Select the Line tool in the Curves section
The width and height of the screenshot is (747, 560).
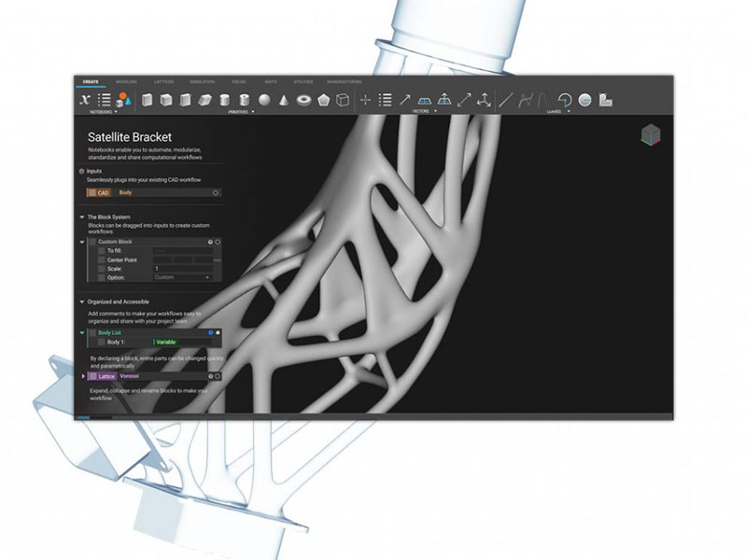pyautogui.click(x=504, y=98)
